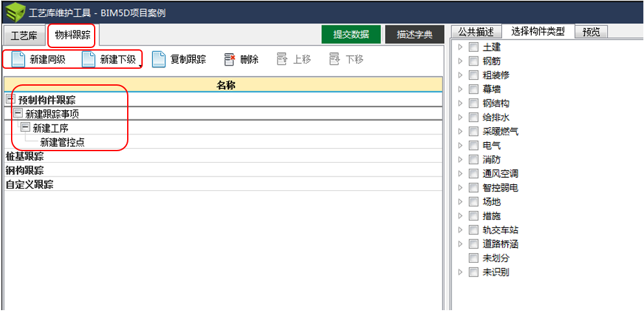Select the 钢构跟踪 row
The width and height of the screenshot is (644, 316).
coord(224,170)
